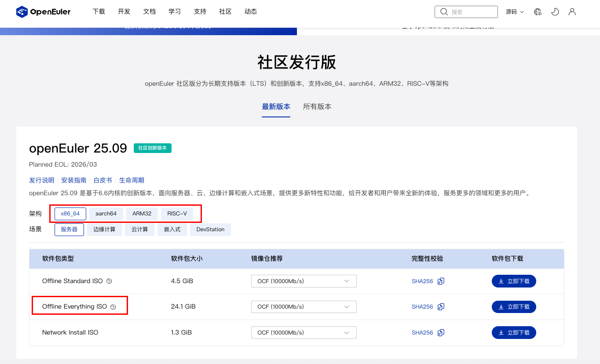Screen dimensions: 600x364
Task: Click the 4.5 GiB size cell
Action: tap(182, 281)
